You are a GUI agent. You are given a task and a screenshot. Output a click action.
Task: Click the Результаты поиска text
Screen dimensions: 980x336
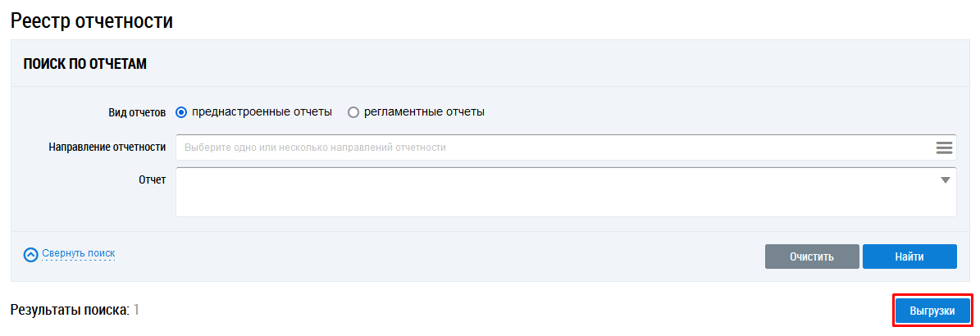70,310
